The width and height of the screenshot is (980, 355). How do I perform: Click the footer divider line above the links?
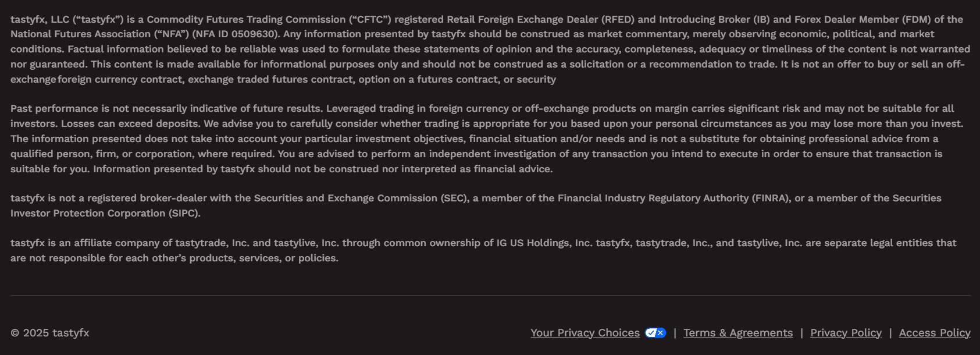pos(490,294)
